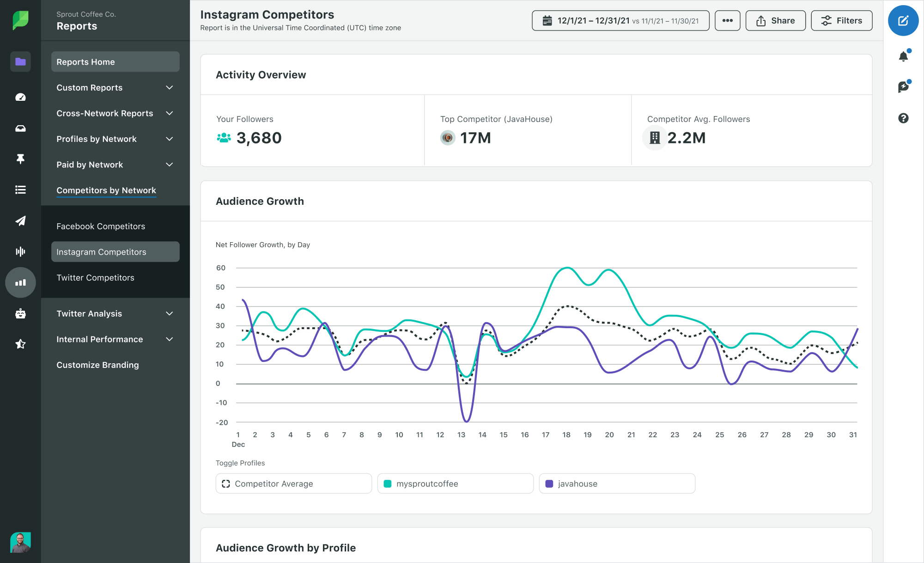Click the Filters icon button
The image size is (924, 563).
pos(842,20)
